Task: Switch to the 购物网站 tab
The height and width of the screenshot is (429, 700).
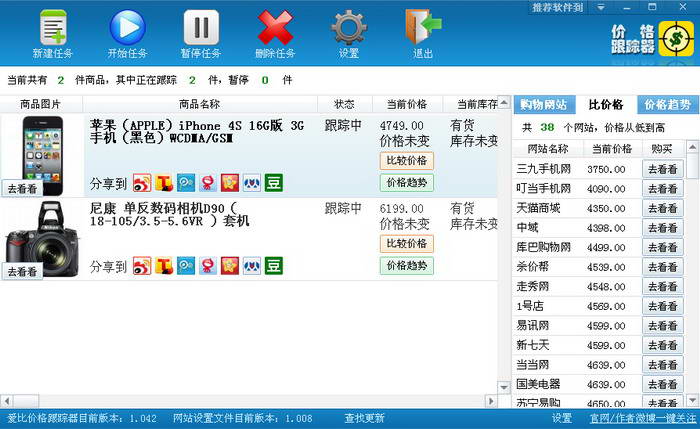Action: click(544, 105)
